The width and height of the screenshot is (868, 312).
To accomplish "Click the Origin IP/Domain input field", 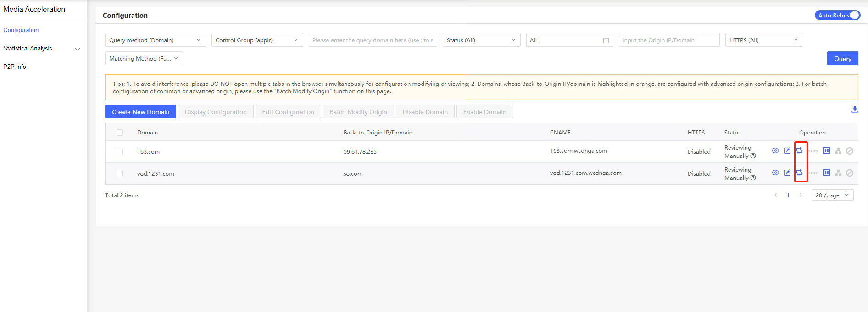I will click(669, 40).
